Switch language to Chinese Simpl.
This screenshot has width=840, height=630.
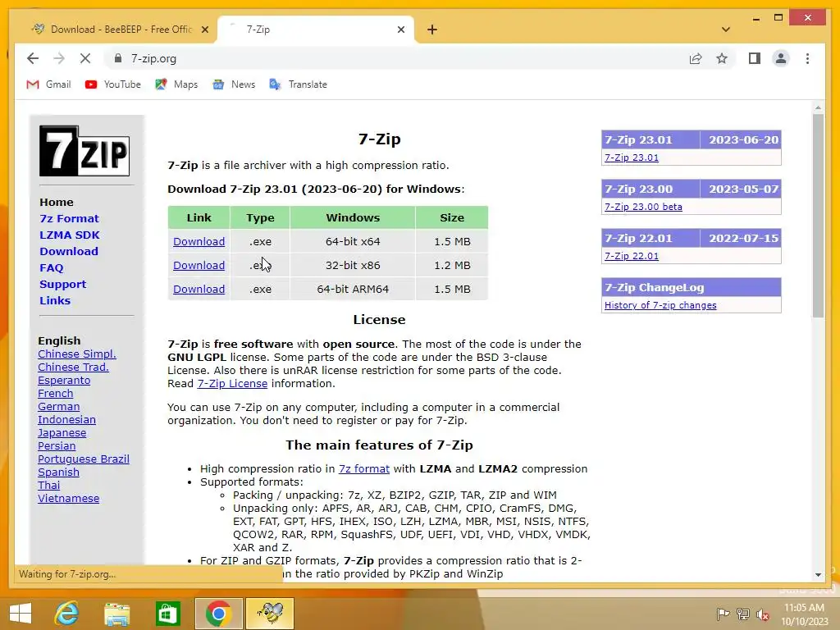(76, 354)
